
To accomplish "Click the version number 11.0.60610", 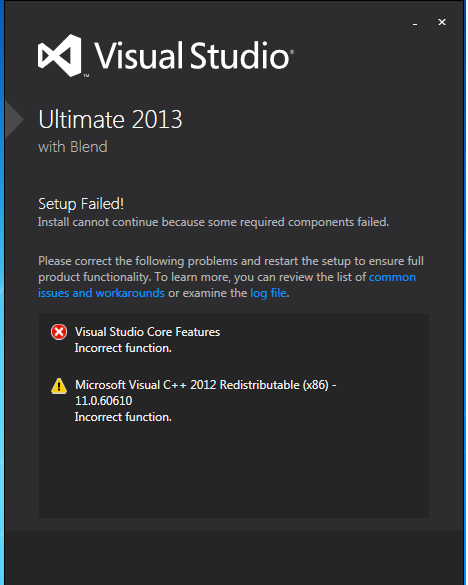I will (104, 401).
